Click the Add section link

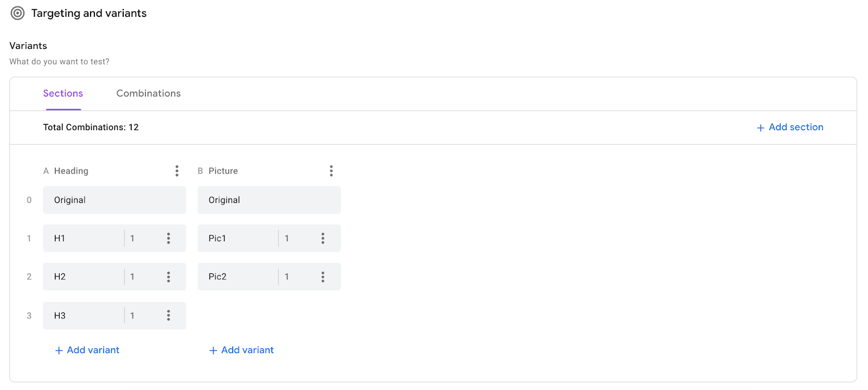tap(796, 127)
